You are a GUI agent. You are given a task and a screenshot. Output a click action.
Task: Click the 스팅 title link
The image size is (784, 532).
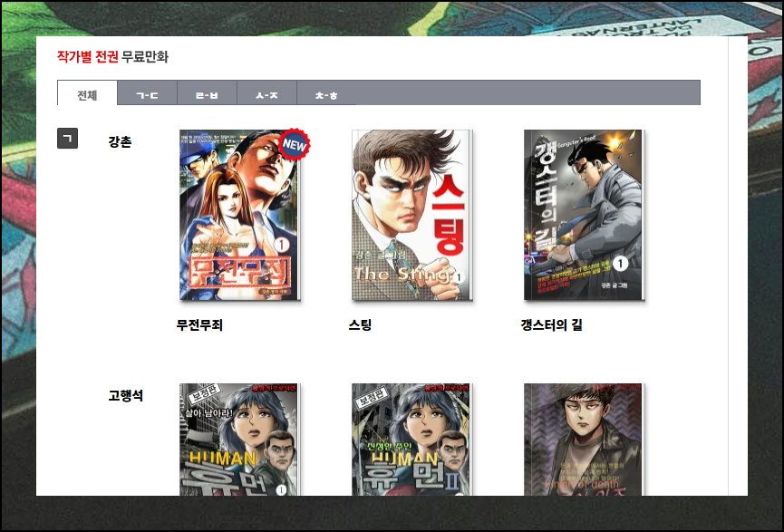(360, 325)
